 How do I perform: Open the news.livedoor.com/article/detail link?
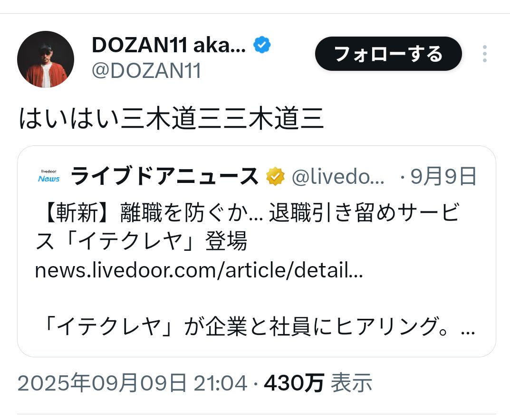coord(199,270)
